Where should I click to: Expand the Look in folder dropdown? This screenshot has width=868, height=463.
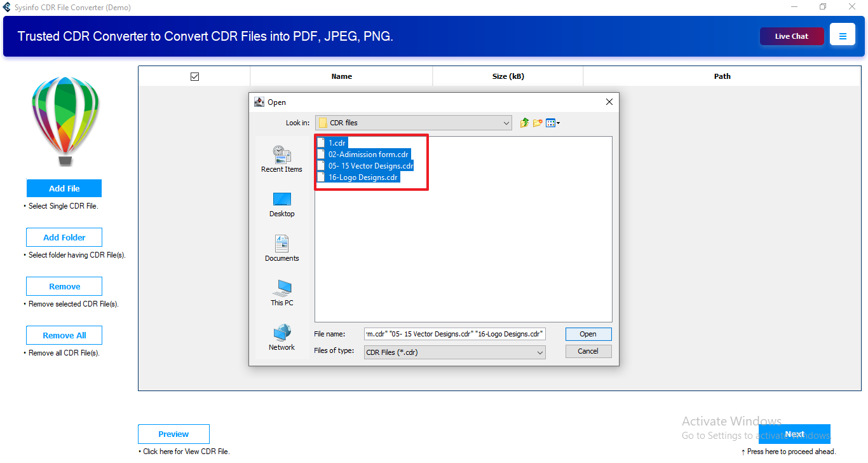[x=413, y=123]
